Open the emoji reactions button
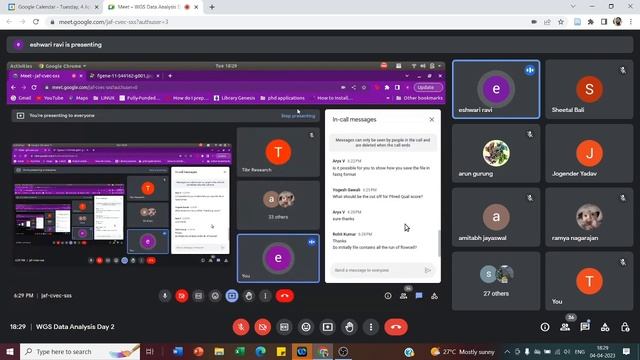Screen dimensions: 640x360 pyautogui.click(x=306, y=327)
